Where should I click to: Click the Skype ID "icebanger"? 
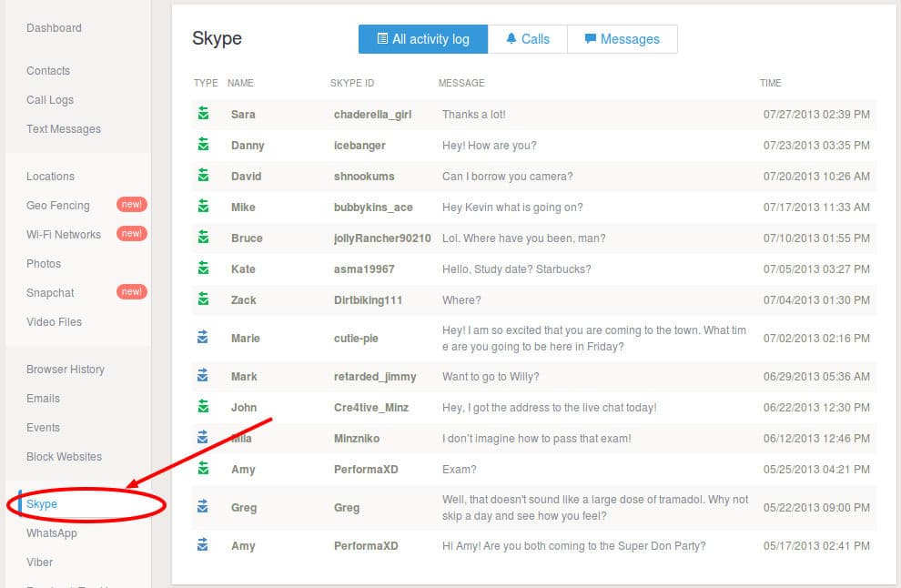pyautogui.click(x=359, y=146)
